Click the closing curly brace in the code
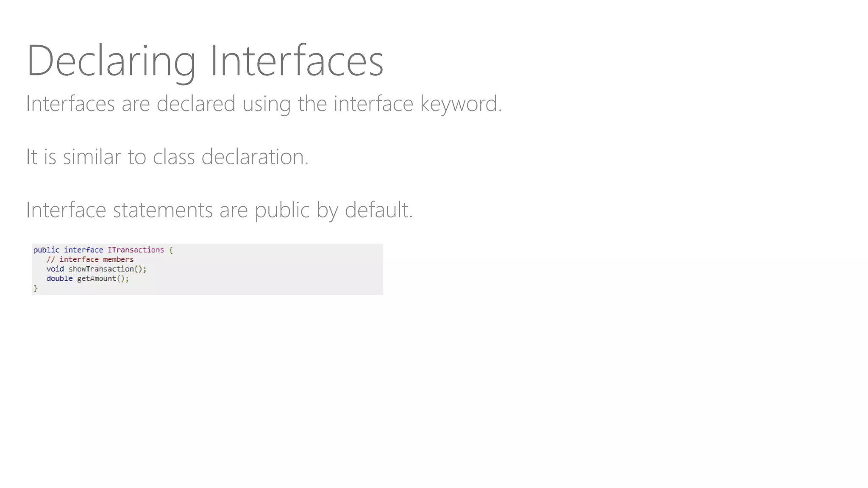 (36, 288)
